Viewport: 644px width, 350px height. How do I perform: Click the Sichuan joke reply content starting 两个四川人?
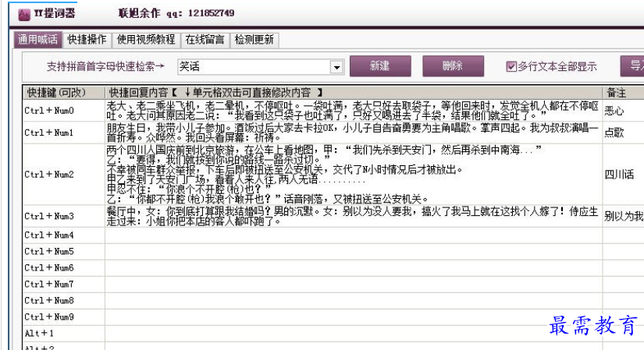[x=354, y=175]
